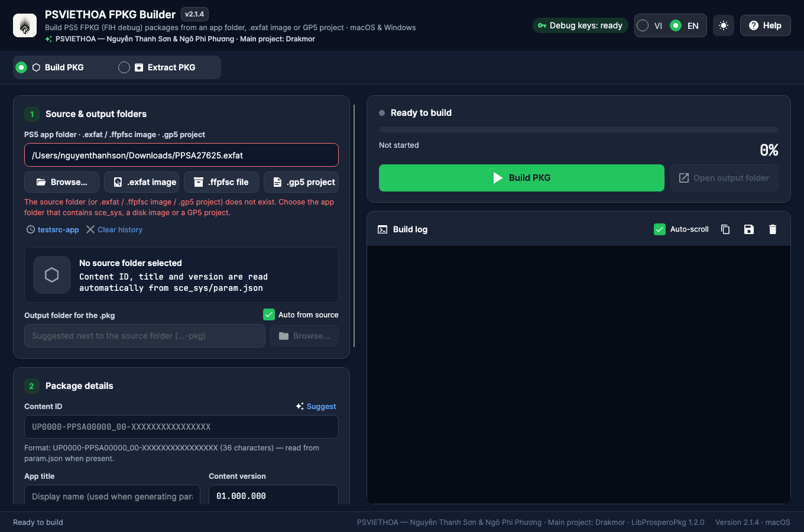This screenshot has width=804, height=532.
Task: Choose a .ffpfsc file source
Action: (221, 182)
